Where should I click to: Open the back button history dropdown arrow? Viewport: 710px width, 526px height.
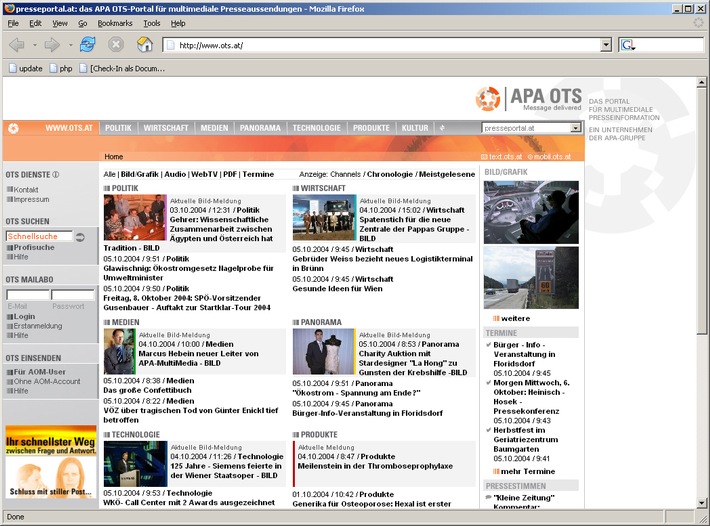[34, 45]
